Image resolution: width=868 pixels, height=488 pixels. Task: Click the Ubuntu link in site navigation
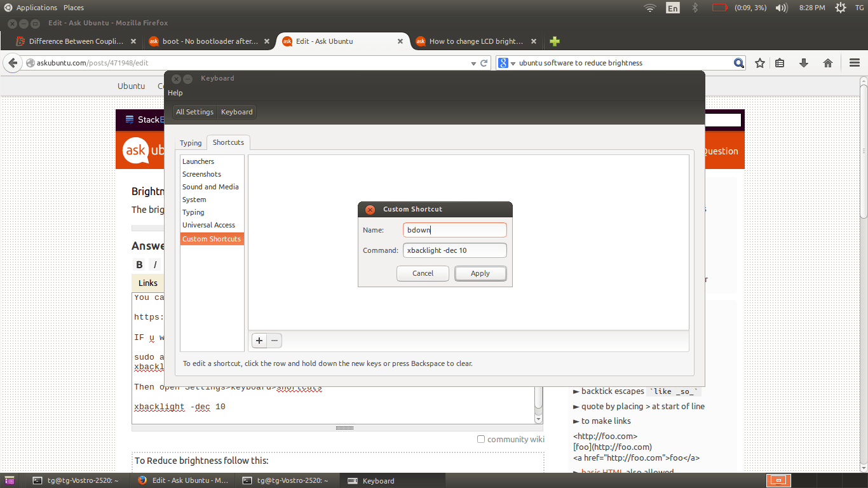click(131, 86)
